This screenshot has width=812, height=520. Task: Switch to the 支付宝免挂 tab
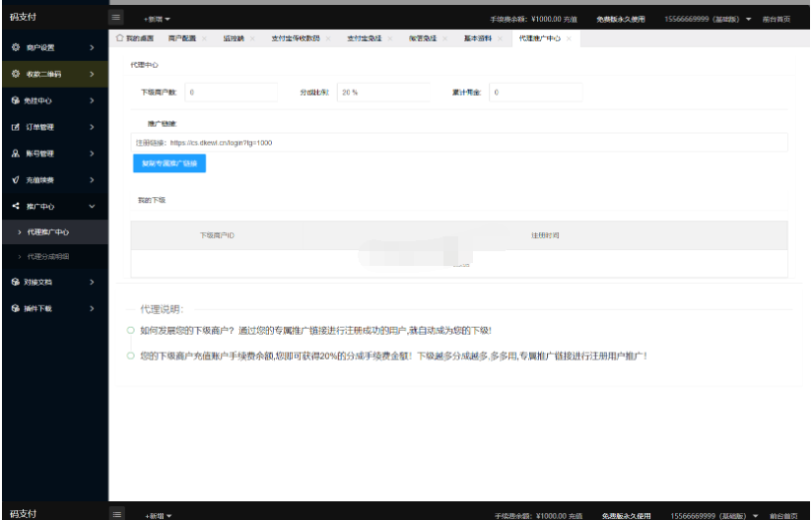364,38
